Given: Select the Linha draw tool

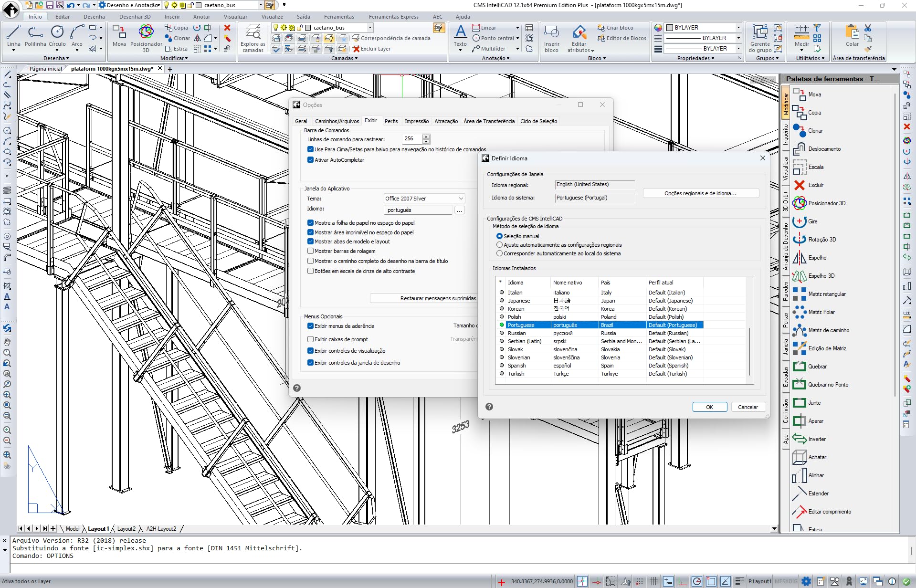Looking at the screenshot, I should (13, 37).
